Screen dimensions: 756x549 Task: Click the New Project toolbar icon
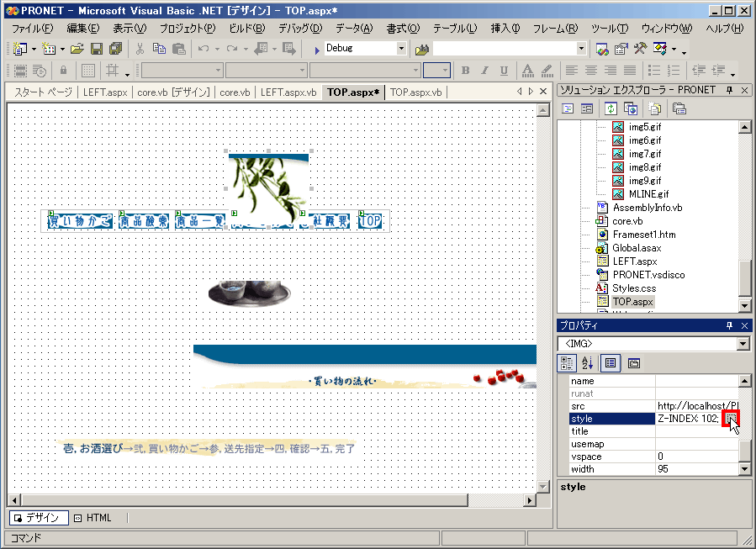click(x=19, y=48)
